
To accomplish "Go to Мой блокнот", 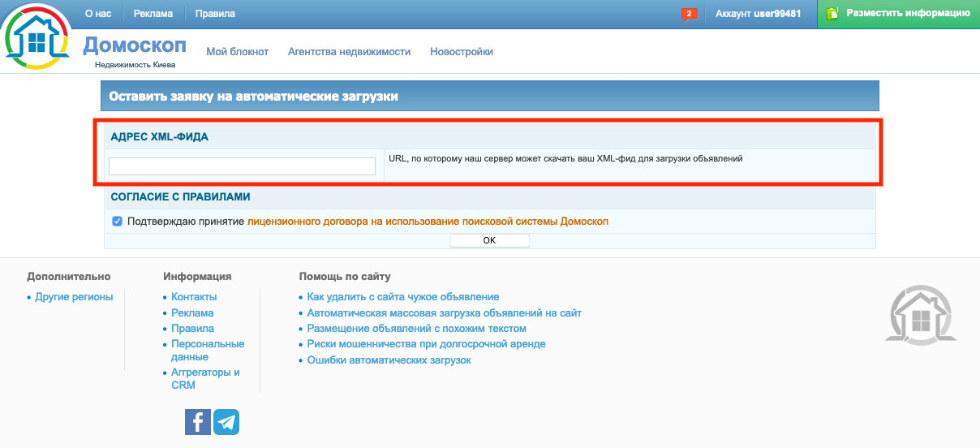I will [237, 51].
